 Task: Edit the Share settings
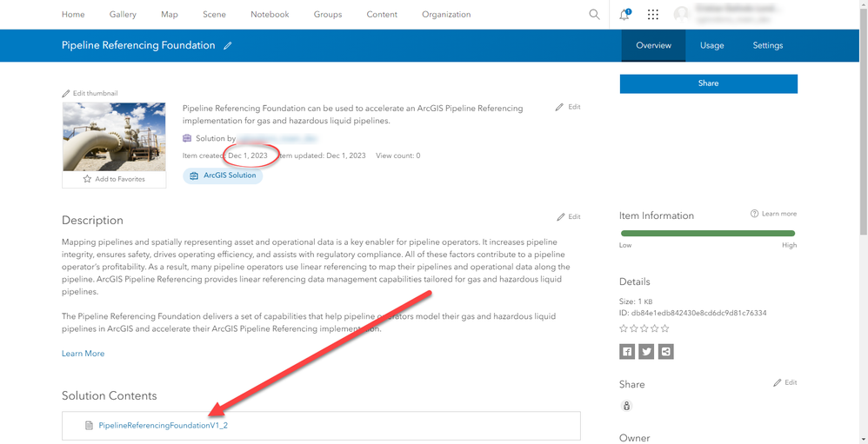[785, 382]
